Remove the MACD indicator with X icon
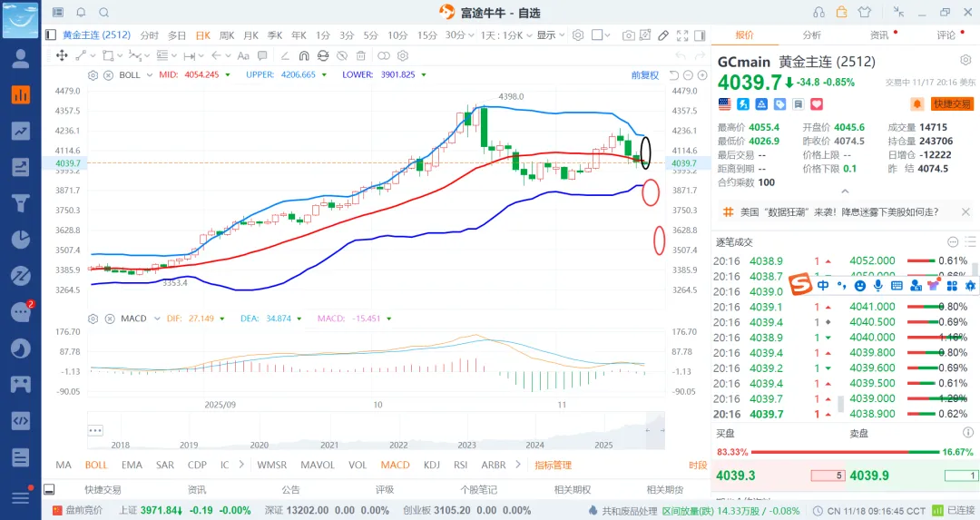The height and width of the screenshot is (520, 980). click(110, 319)
